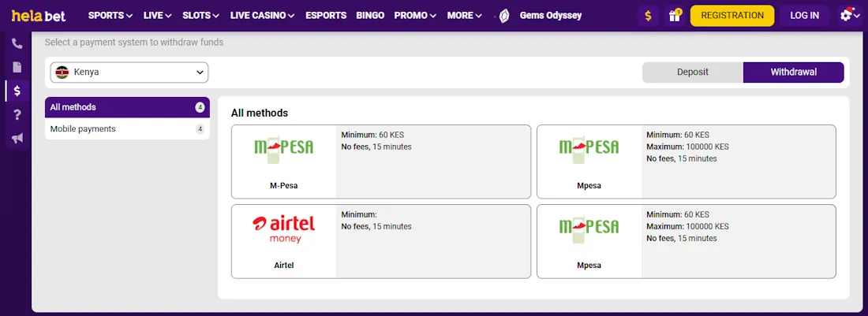Expand the LIVE CASINO menu

(263, 16)
